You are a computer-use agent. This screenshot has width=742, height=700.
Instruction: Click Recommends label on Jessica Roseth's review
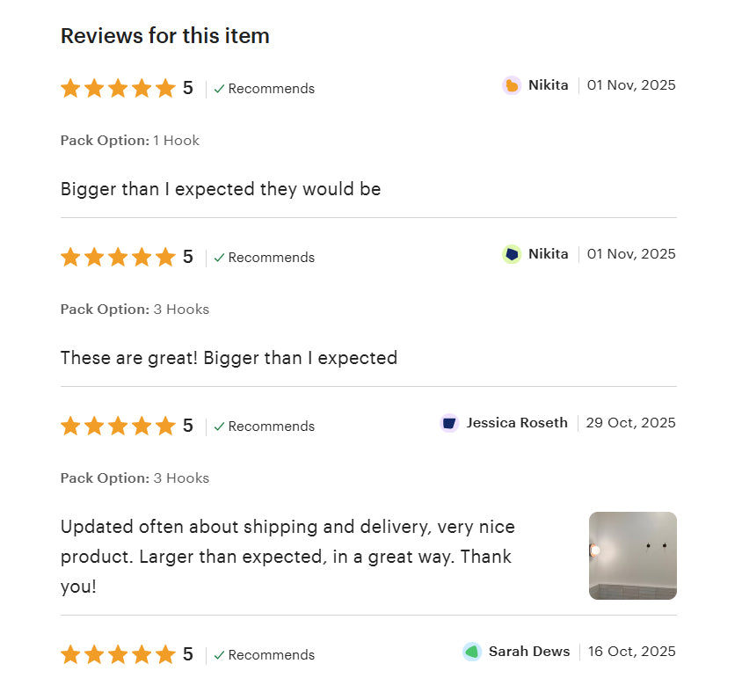(271, 427)
